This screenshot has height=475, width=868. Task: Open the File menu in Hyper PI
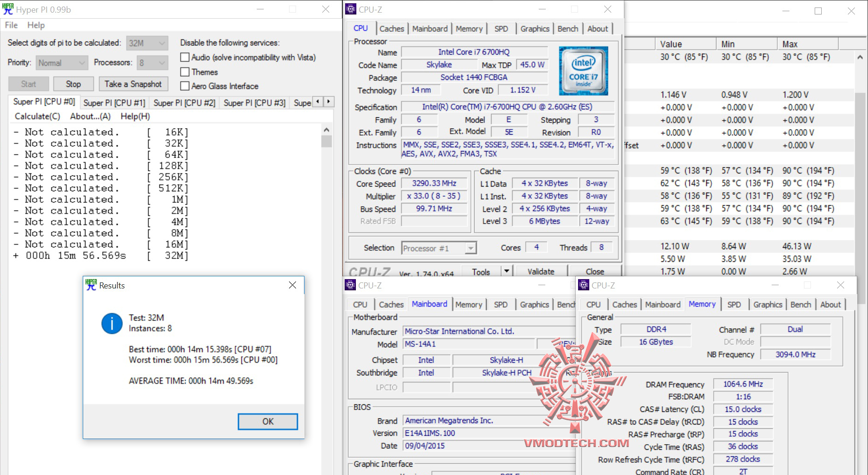click(11, 25)
